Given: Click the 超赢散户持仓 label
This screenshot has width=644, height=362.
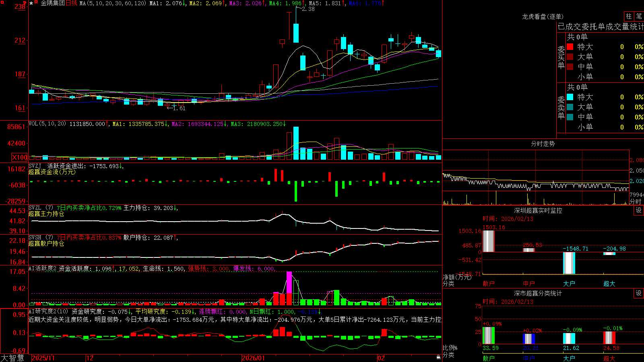Looking at the screenshot, I should tap(46, 243).
